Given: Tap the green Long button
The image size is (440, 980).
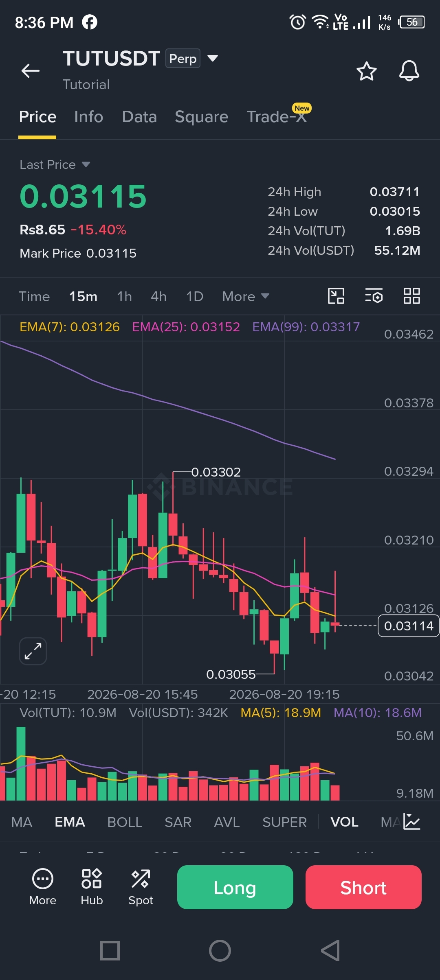Looking at the screenshot, I should coord(235,887).
